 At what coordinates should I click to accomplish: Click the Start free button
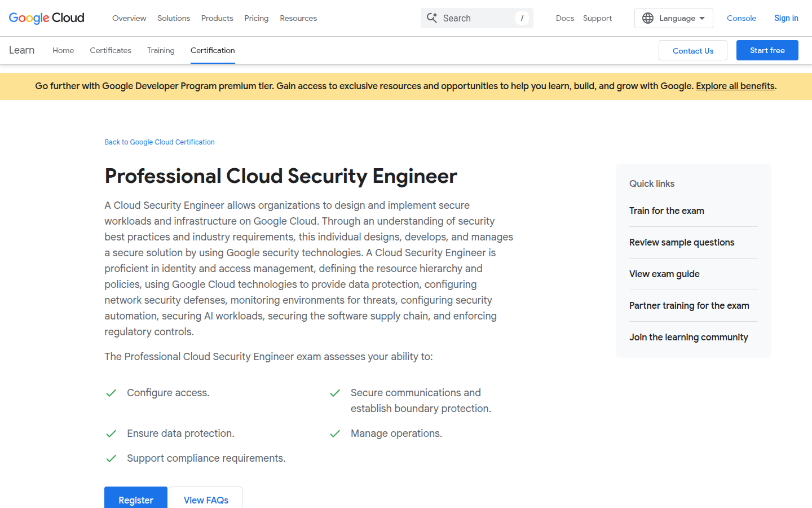(767, 50)
